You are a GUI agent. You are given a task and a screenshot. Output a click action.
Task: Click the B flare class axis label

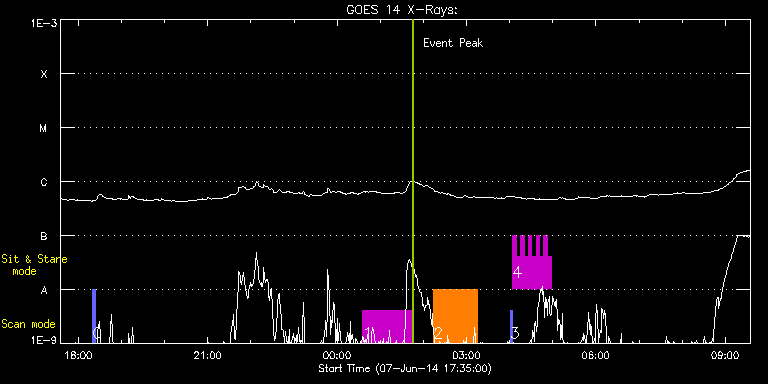44,236
